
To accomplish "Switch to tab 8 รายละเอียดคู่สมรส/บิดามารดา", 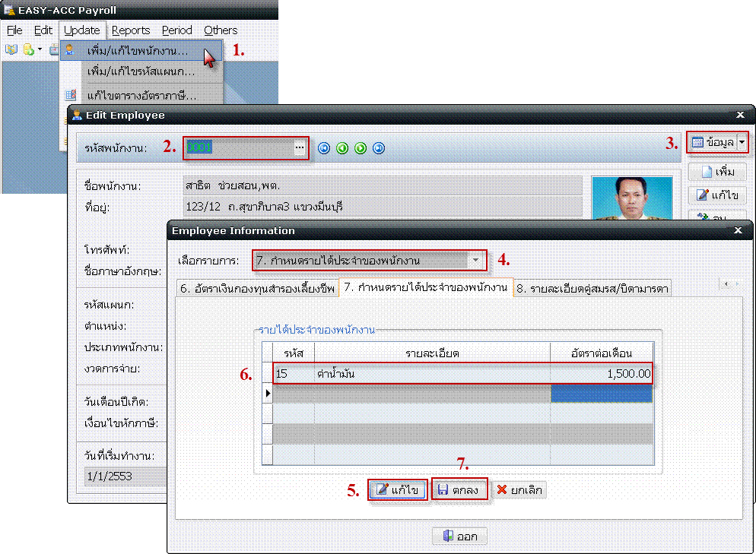I will 592,288.
